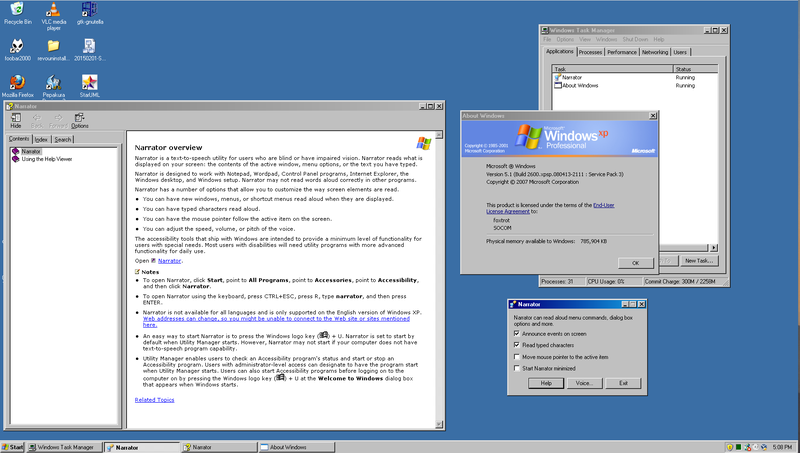Toggle Read typed characters checkbox
800x453 pixels.
pos(517,345)
